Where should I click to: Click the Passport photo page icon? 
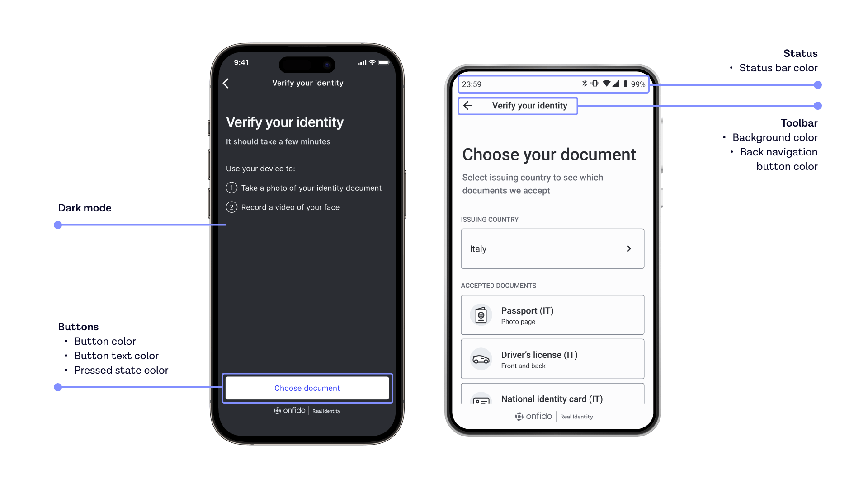tap(481, 315)
